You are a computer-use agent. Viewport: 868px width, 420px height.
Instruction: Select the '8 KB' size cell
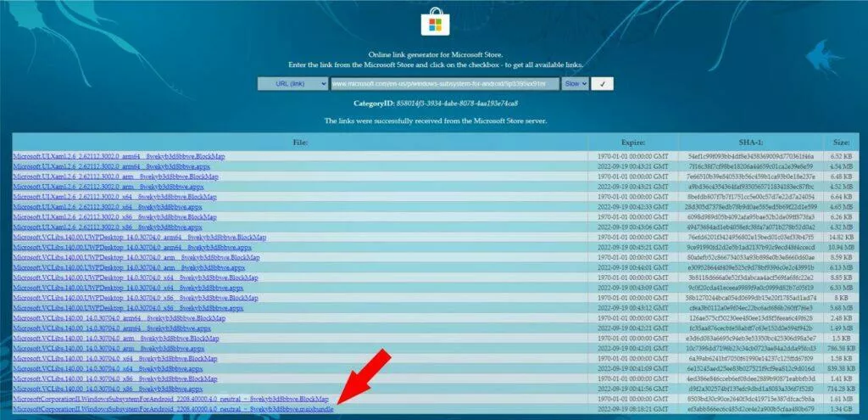click(842, 298)
